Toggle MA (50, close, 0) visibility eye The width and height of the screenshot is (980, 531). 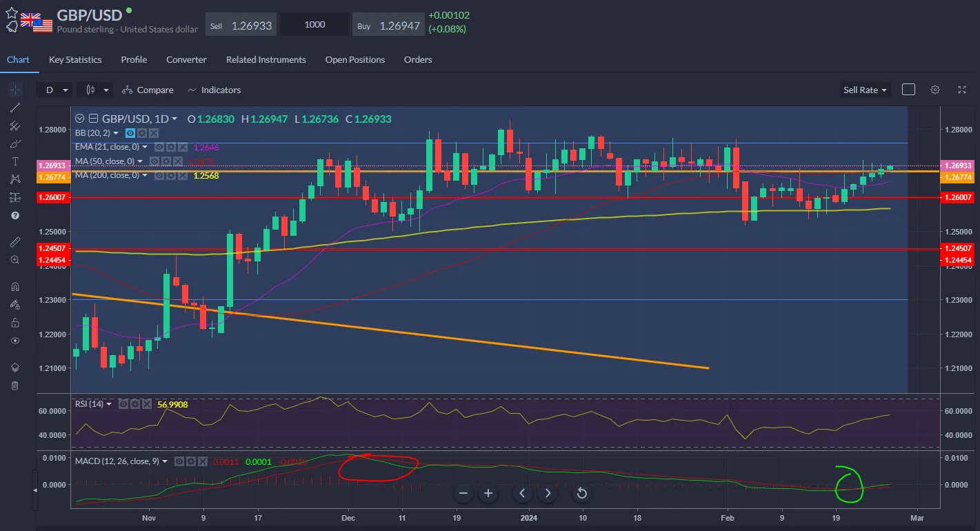(155, 161)
